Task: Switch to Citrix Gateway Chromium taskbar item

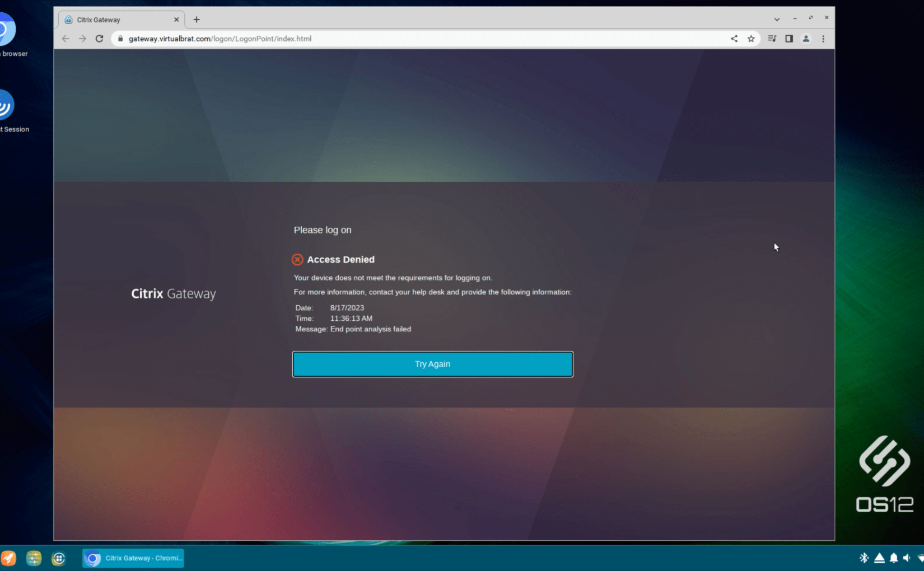Action: (133, 558)
